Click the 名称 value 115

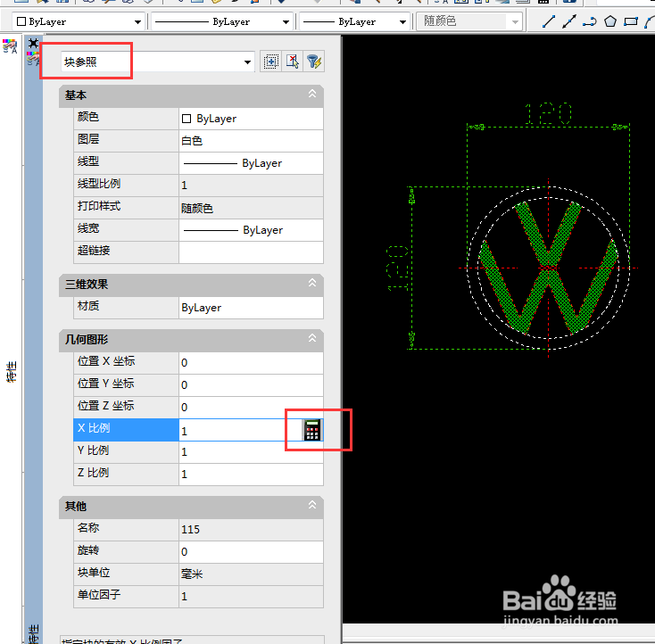point(251,530)
